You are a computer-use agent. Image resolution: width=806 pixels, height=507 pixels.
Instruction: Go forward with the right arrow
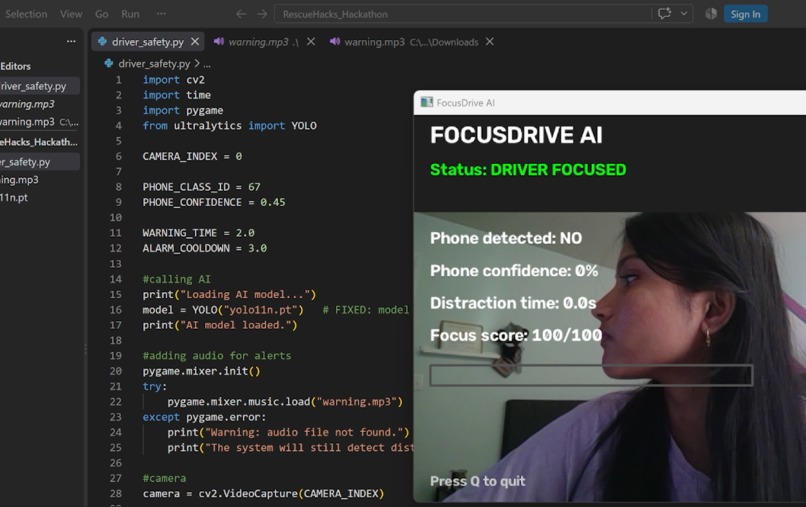point(262,14)
